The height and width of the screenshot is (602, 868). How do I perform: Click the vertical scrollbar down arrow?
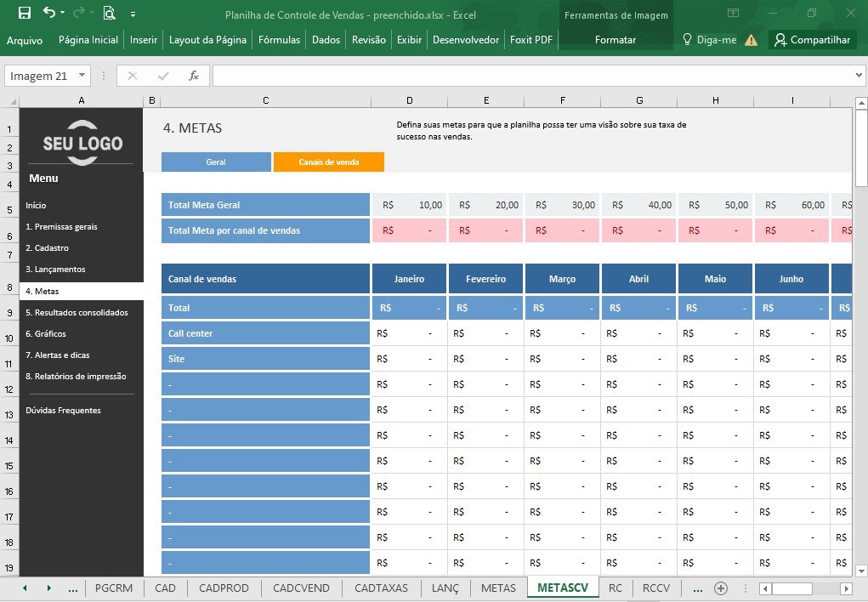(861, 571)
